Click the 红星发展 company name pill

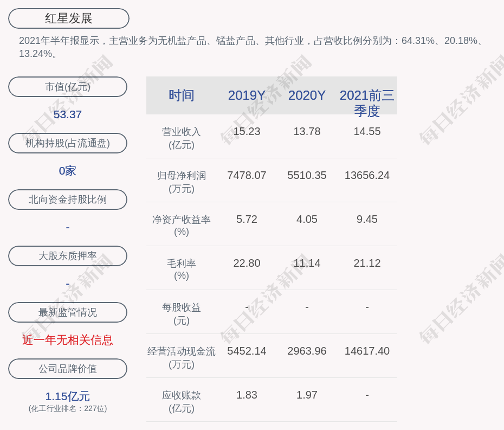(69, 18)
